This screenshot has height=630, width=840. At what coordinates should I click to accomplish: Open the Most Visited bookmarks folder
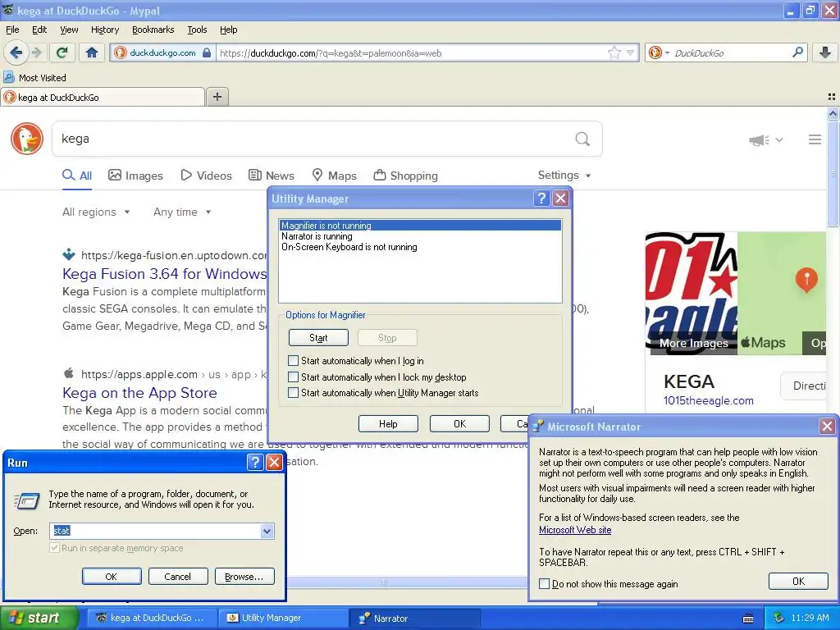click(x=34, y=78)
